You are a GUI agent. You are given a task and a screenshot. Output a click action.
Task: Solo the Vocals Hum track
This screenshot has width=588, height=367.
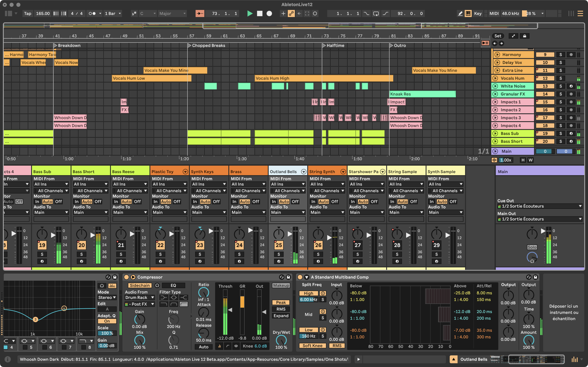(x=561, y=78)
